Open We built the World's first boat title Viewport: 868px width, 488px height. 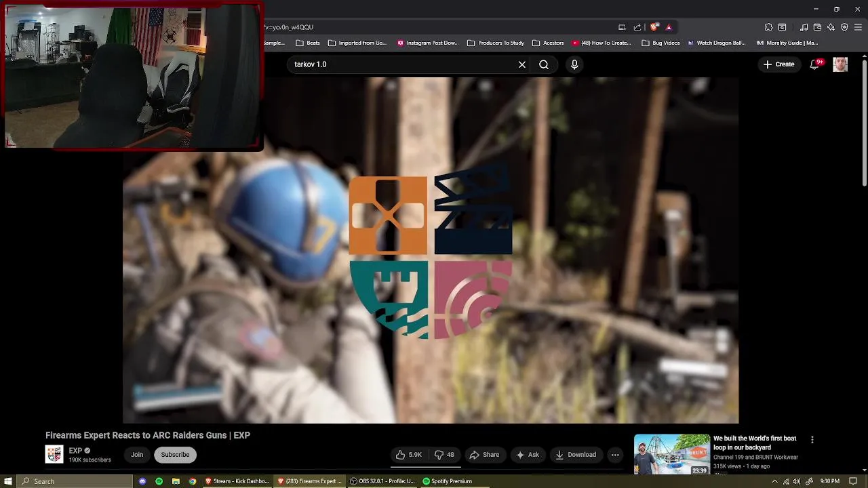(x=755, y=443)
